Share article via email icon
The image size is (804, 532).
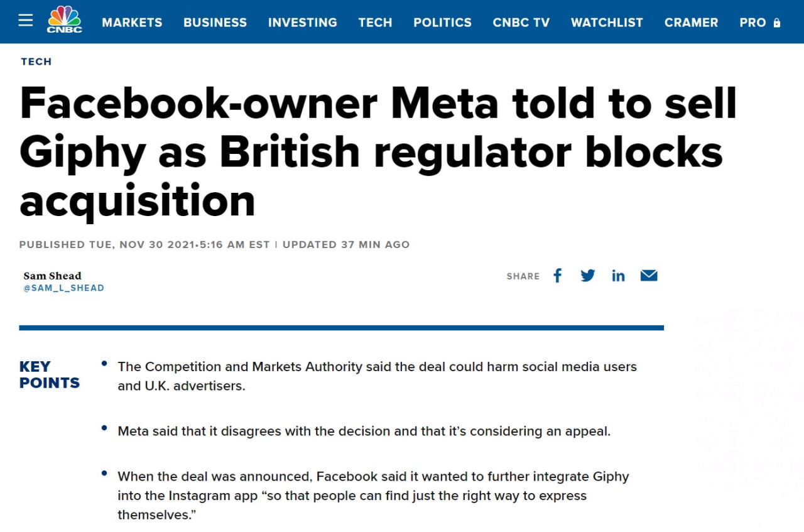pyautogui.click(x=649, y=276)
